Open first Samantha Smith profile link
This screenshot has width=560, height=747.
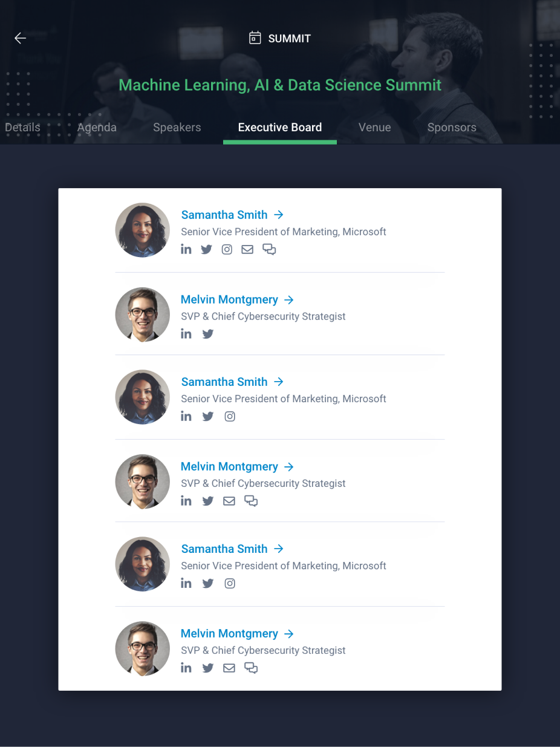pyautogui.click(x=224, y=215)
